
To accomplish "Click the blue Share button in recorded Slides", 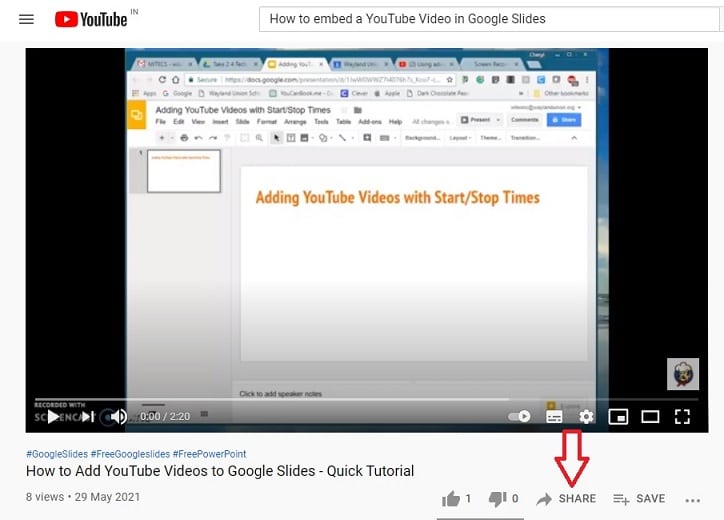I will (x=564, y=120).
